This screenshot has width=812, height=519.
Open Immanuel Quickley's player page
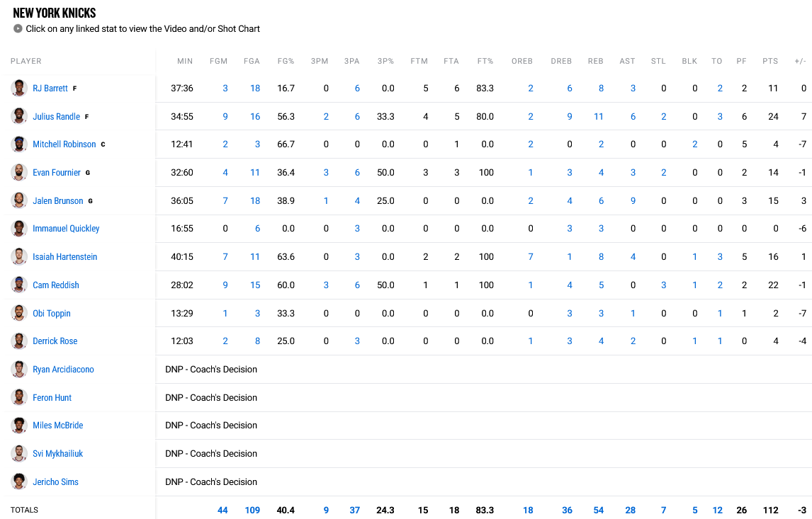click(66, 229)
